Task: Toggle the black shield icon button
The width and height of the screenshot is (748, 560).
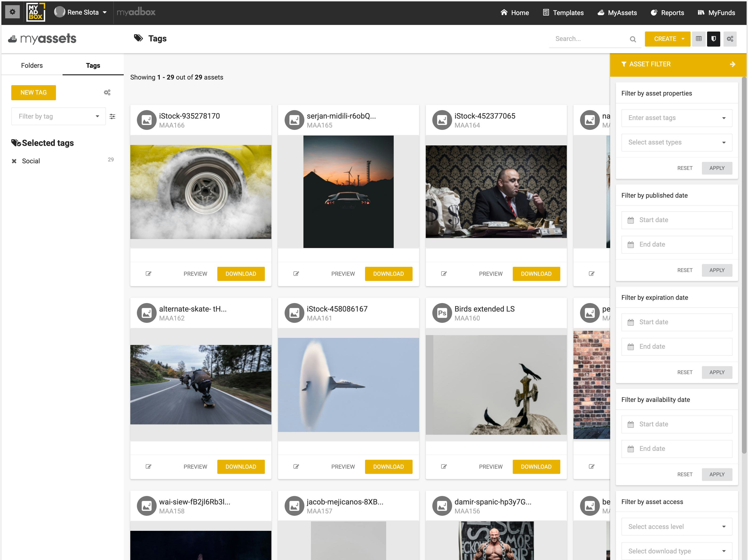Action: pos(713,39)
